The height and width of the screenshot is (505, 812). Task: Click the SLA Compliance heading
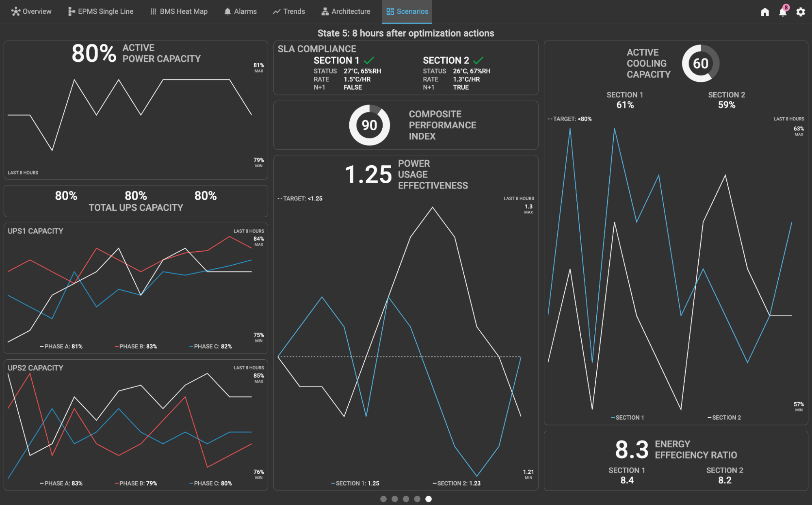pos(317,49)
